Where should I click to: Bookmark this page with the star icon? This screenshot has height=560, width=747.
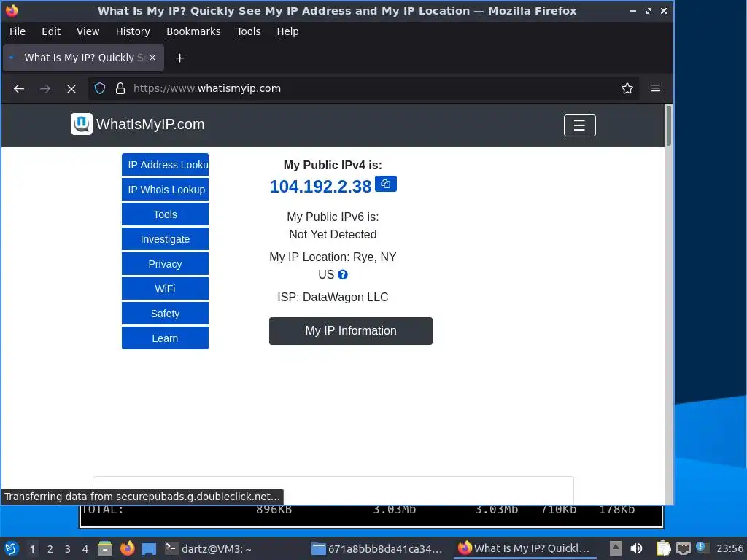coord(627,88)
